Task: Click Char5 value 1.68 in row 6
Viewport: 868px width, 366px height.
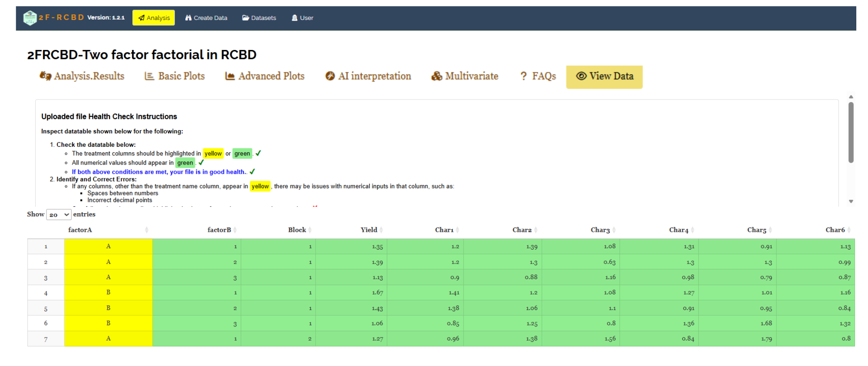Action: (766, 323)
